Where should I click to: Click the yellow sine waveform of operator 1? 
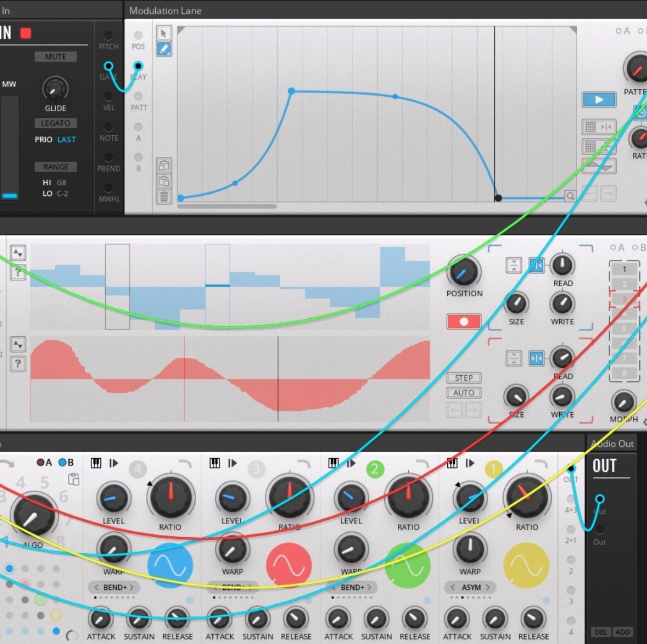pos(526,565)
